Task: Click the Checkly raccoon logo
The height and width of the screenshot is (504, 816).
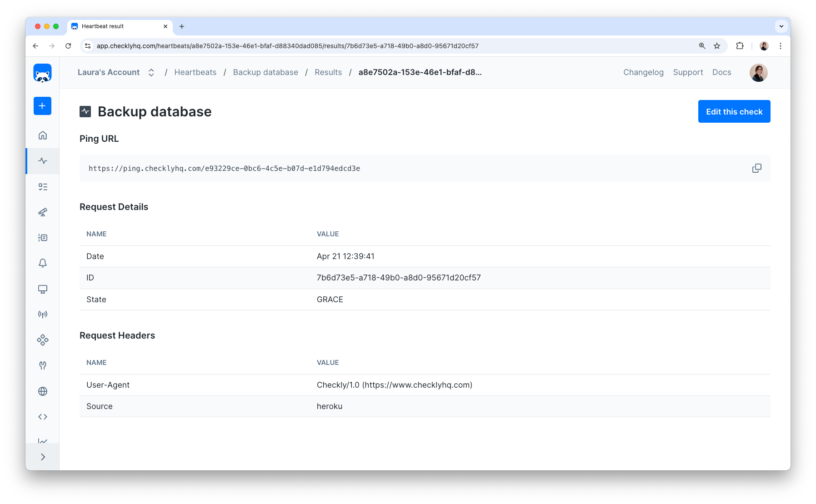Action: coord(42,73)
